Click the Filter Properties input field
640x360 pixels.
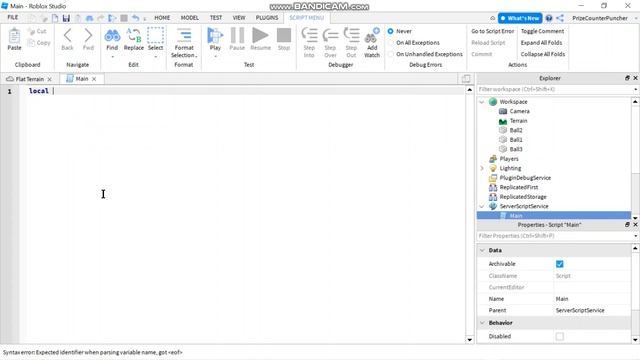point(554,236)
